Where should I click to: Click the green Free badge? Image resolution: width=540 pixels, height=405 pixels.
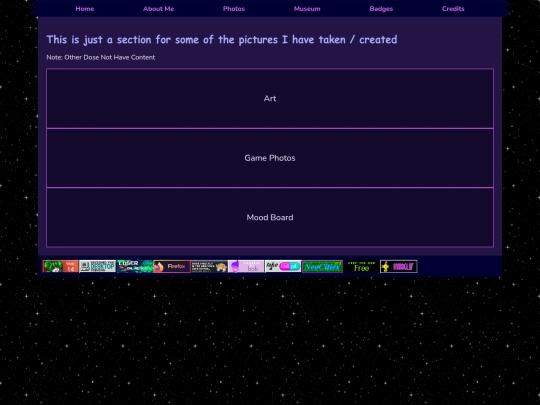coord(362,266)
